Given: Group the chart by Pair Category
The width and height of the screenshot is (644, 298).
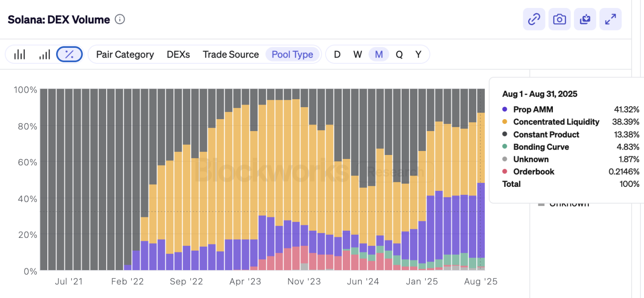Looking at the screenshot, I should (x=125, y=54).
